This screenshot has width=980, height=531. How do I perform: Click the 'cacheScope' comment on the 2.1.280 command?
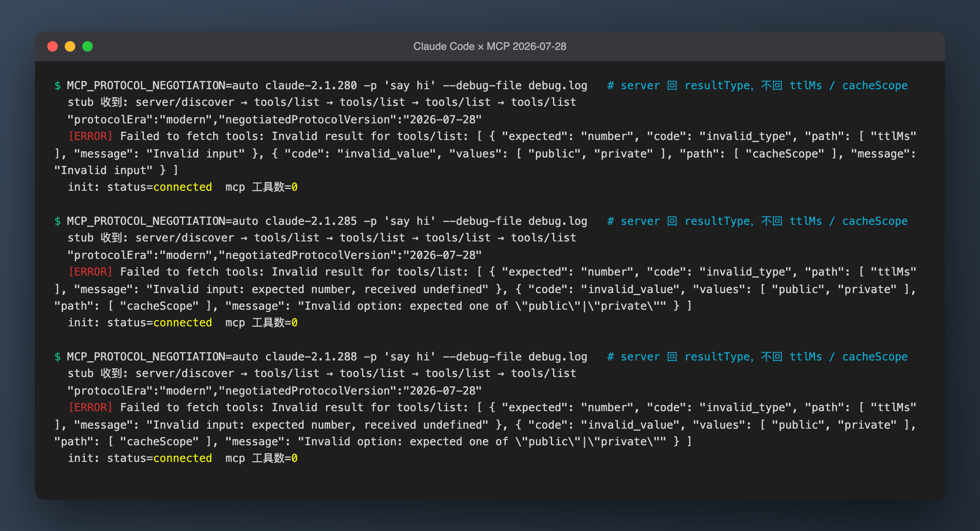click(875, 85)
